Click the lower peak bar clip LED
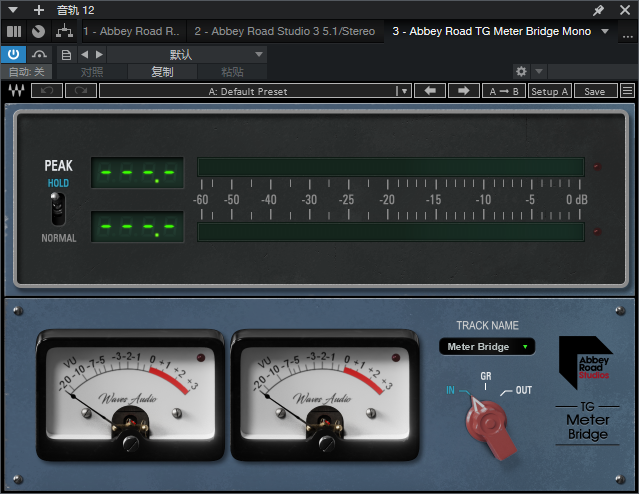The width and height of the screenshot is (639, 494). pos(597,232)
